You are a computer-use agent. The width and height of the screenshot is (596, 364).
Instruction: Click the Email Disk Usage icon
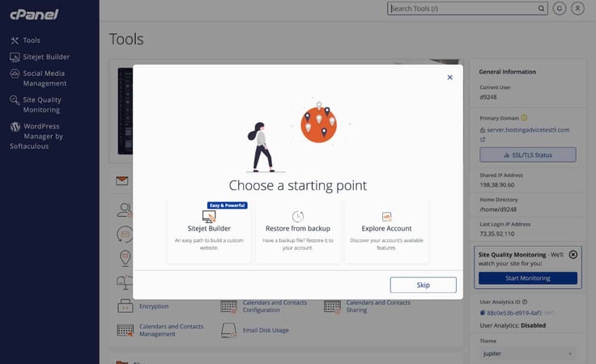(x=229, y=330)
